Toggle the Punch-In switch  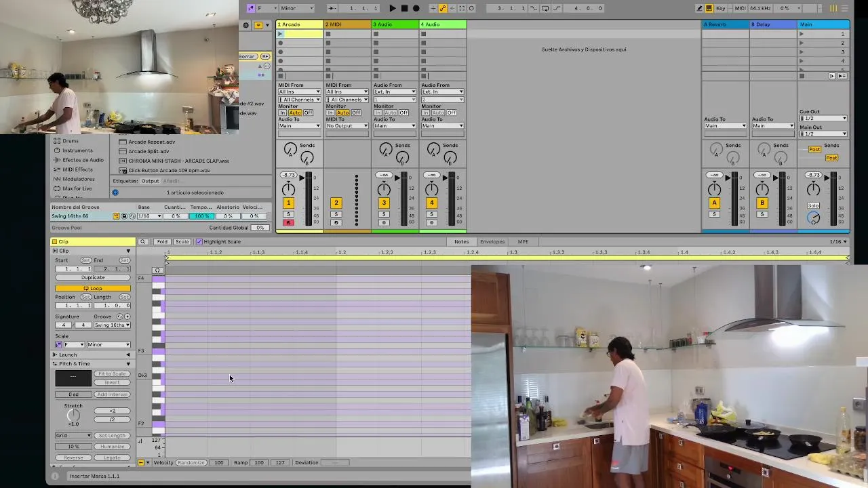click(x=534, y=8)
